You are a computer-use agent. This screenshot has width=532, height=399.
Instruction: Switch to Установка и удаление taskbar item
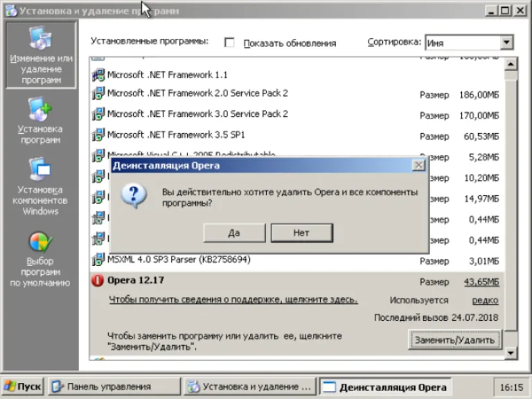249,387
